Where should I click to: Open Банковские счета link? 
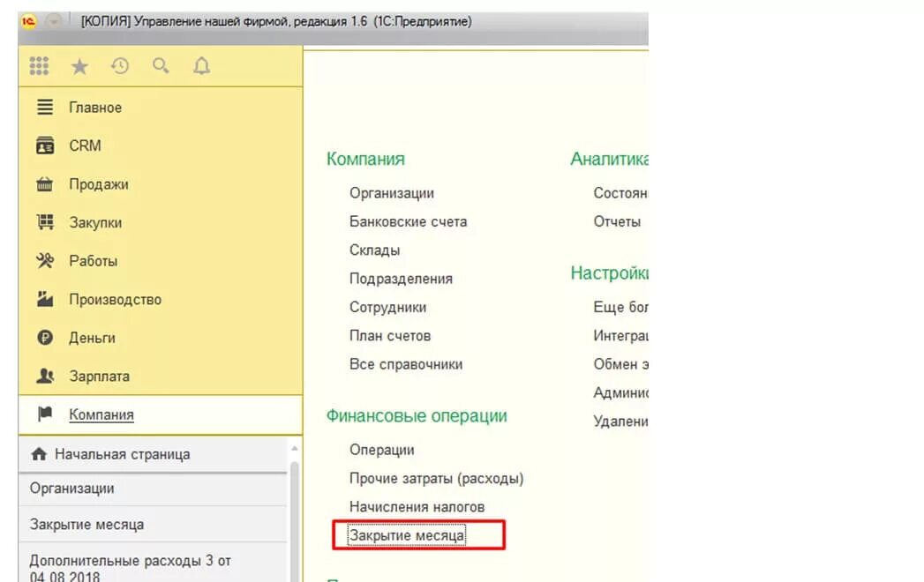(408, 221)
